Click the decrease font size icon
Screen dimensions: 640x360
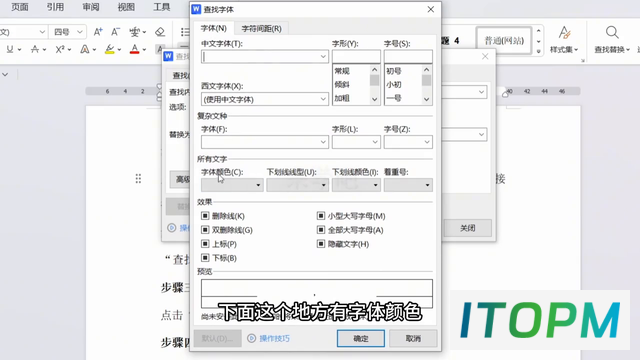click(x=116, y=32)
